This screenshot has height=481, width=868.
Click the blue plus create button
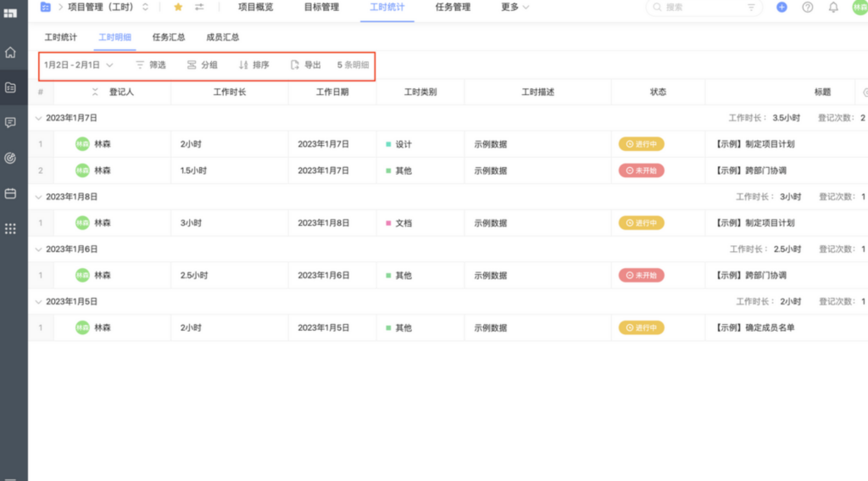tap(782, 7)
